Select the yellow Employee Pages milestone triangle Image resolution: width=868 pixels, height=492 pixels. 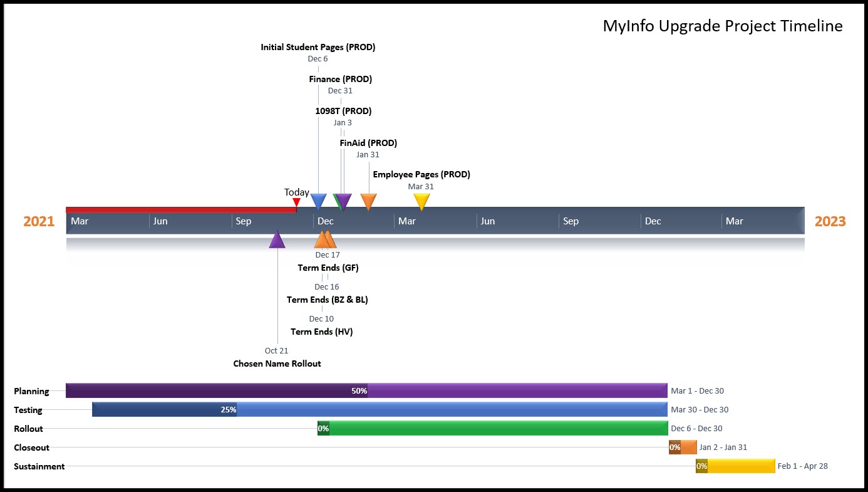click(x=422, y=202)
